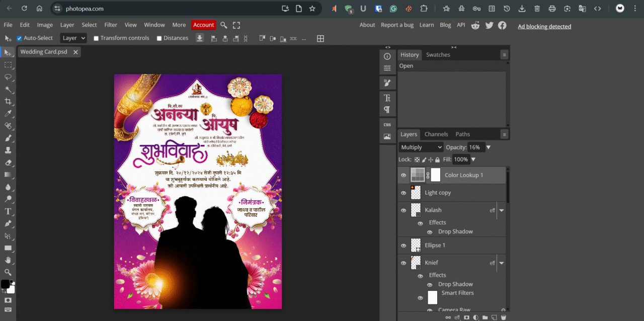Viewport: 644px width, 321px height.
Task: Select the Eraser tool
Action: (x=8, y=163)
